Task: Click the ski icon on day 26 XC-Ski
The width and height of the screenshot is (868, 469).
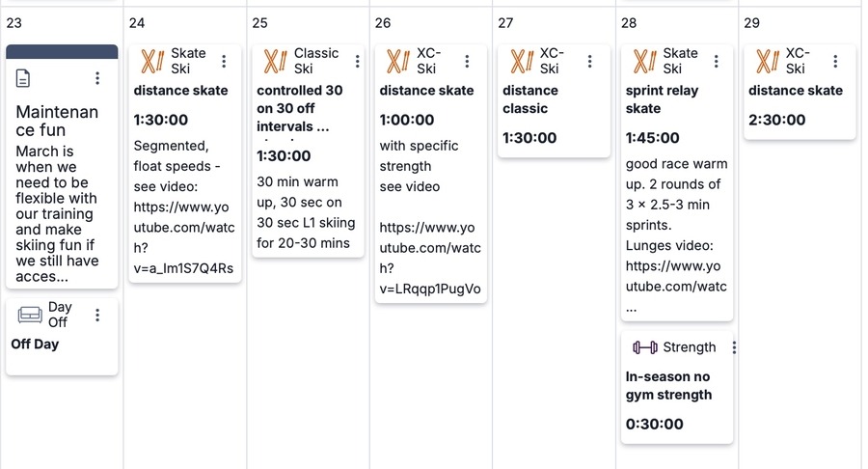Action: click(397, 62)
